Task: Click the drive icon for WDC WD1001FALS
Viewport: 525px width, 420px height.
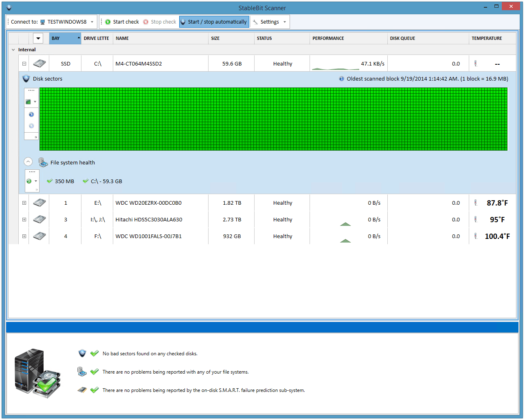Action: (x=40, y=236)
